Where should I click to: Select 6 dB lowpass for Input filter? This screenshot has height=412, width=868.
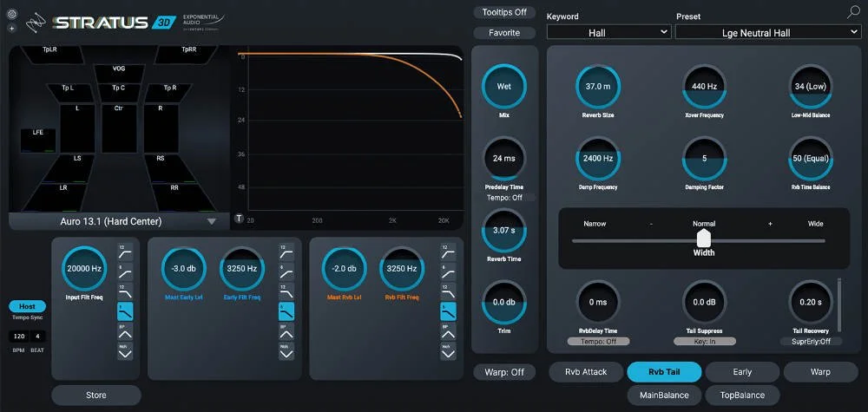tap(125, 311)
